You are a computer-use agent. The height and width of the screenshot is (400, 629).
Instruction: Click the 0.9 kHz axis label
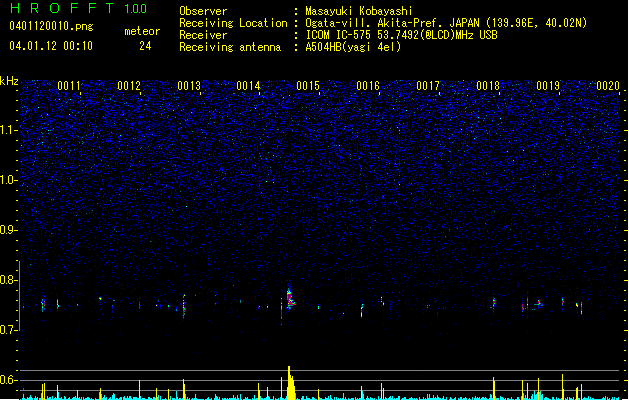tap(9, 230)
